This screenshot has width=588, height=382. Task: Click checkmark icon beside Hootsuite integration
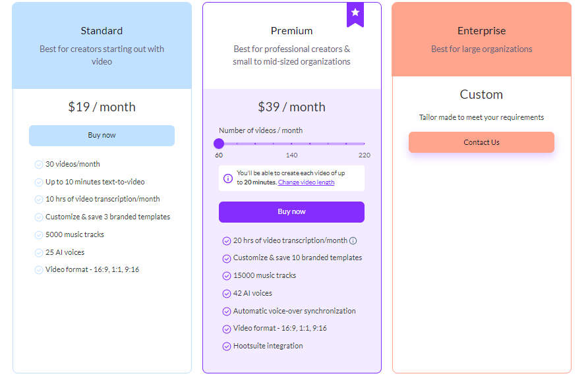click(x=227, y=346)
